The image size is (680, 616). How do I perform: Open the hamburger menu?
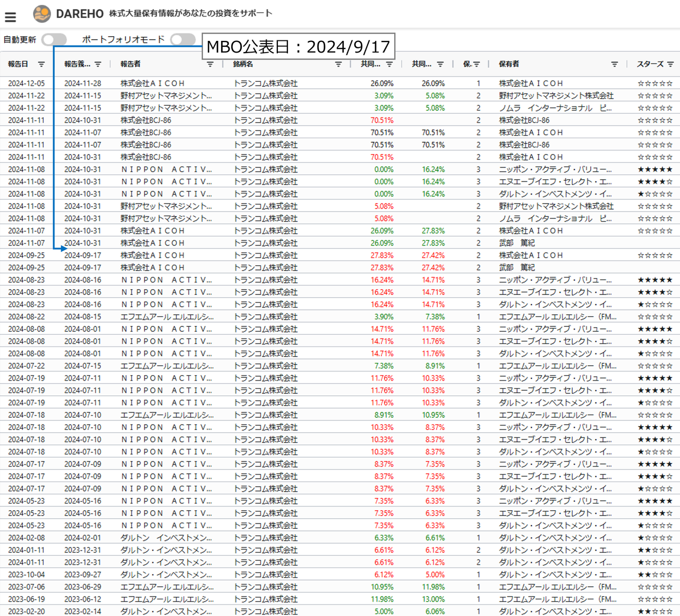coord(10,17)
